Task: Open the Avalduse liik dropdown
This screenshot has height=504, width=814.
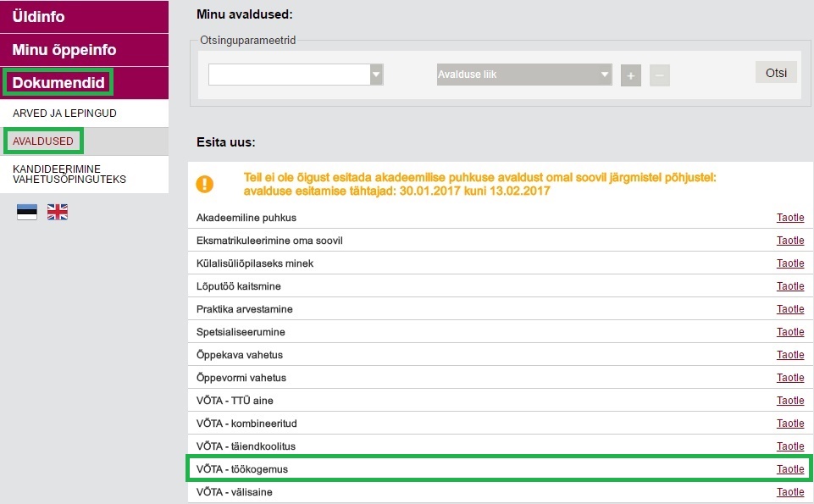Action: [524, 75]
